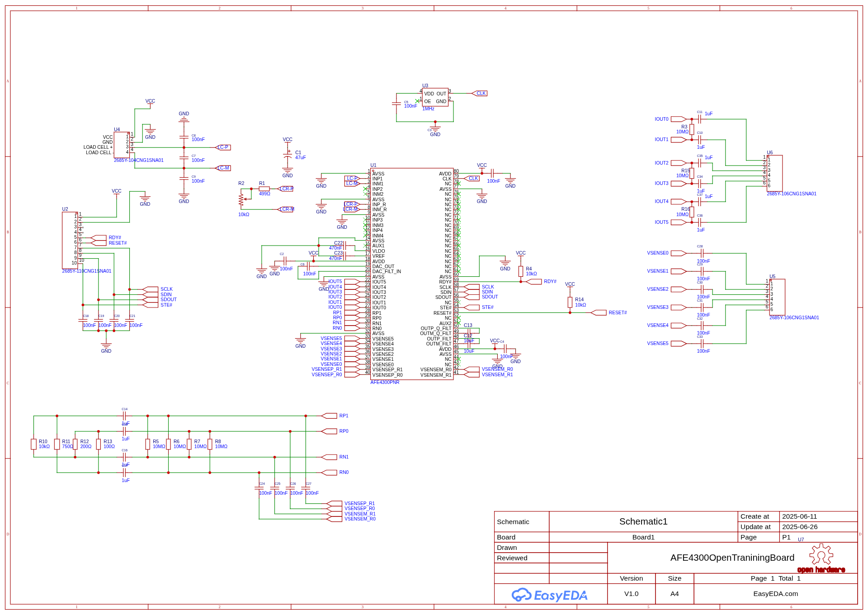
Task: Click the EasyEDA.com text
Action: click(775, 594)
